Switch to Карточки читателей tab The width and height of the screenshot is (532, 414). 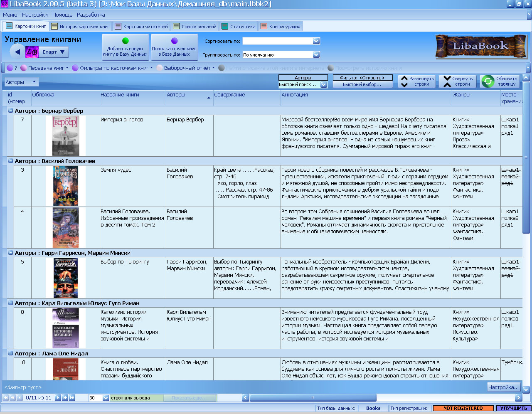tap(141, 26)
